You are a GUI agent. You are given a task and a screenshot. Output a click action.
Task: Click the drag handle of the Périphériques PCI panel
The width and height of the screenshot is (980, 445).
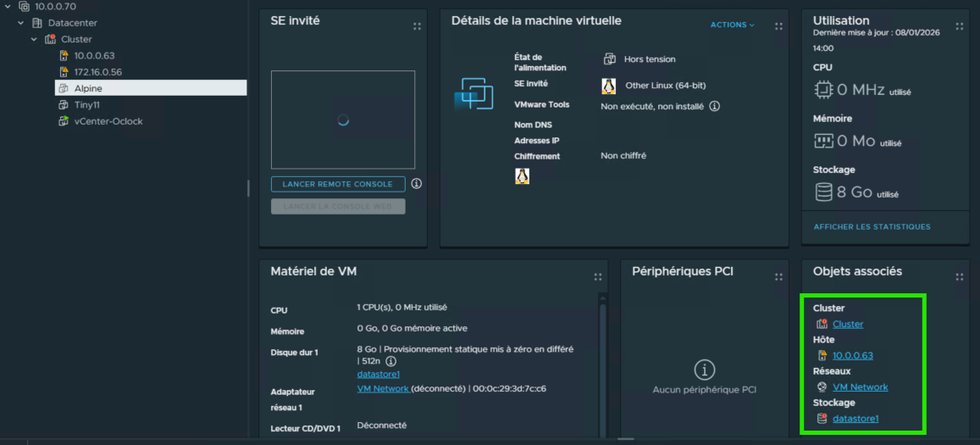click(778, 277)
